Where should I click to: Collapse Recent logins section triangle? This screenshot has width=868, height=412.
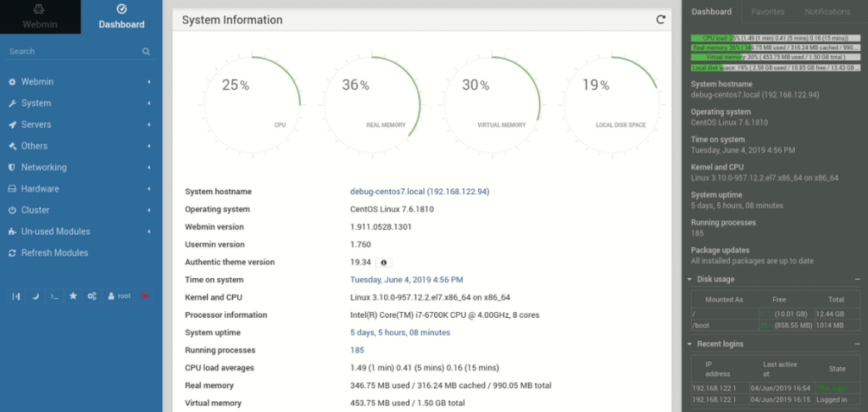[690, 344]
